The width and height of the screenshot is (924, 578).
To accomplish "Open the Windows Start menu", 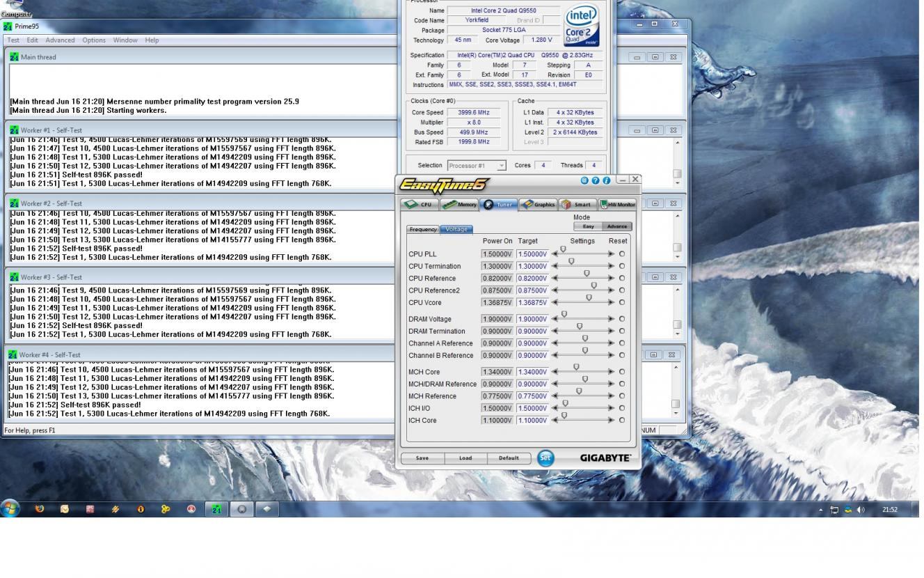I will (10, 508).
